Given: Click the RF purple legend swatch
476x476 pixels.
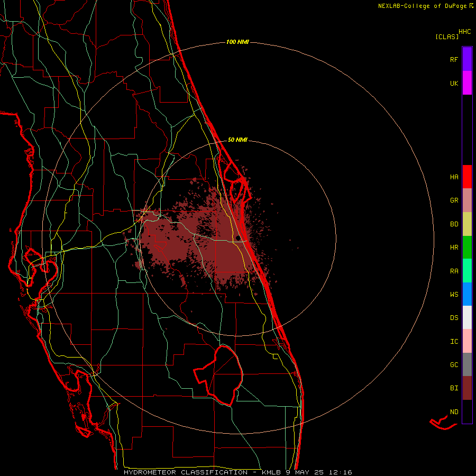Looking at the screenshot, I should point(467,59).
